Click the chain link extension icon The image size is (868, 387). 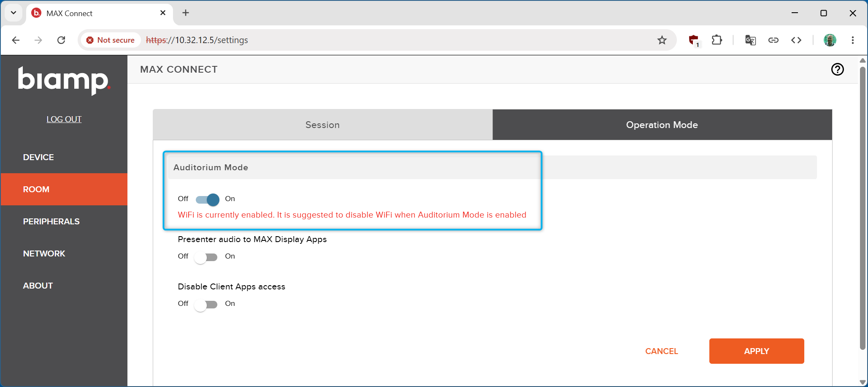tap(773, 40)
